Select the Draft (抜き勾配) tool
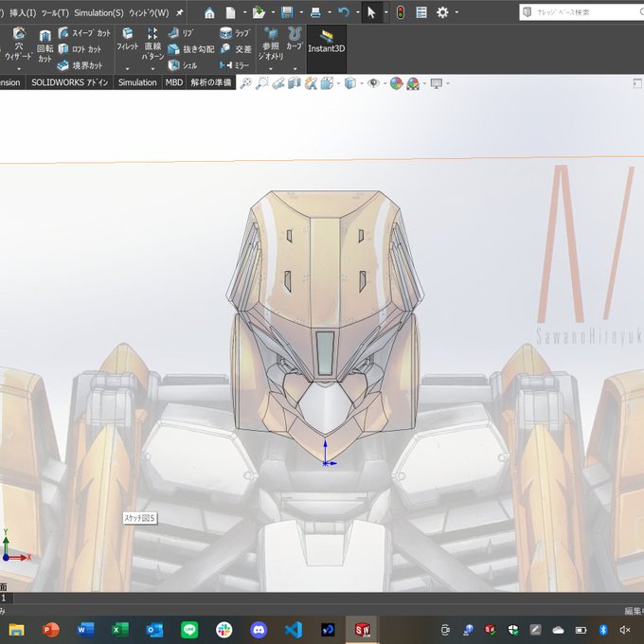This screenshot has height=644, width=644. (191, 49)
